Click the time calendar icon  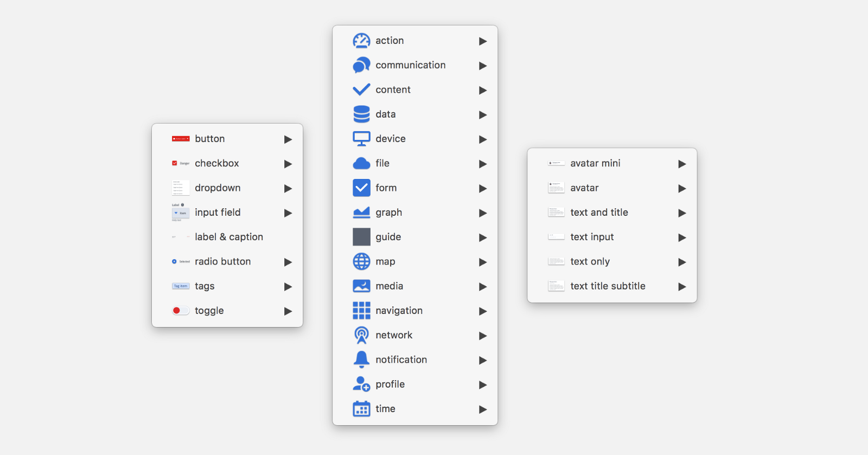coord(361,409)
